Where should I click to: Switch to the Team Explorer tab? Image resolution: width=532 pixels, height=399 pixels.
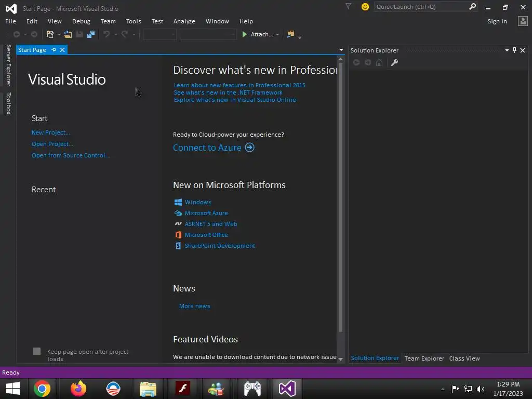pos(424,358)
